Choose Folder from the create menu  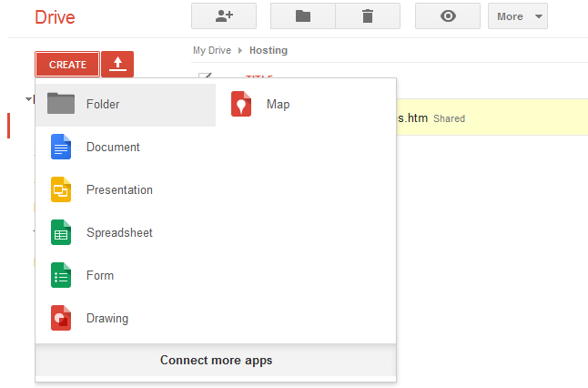pyautogui.click(x=126, y=105)
